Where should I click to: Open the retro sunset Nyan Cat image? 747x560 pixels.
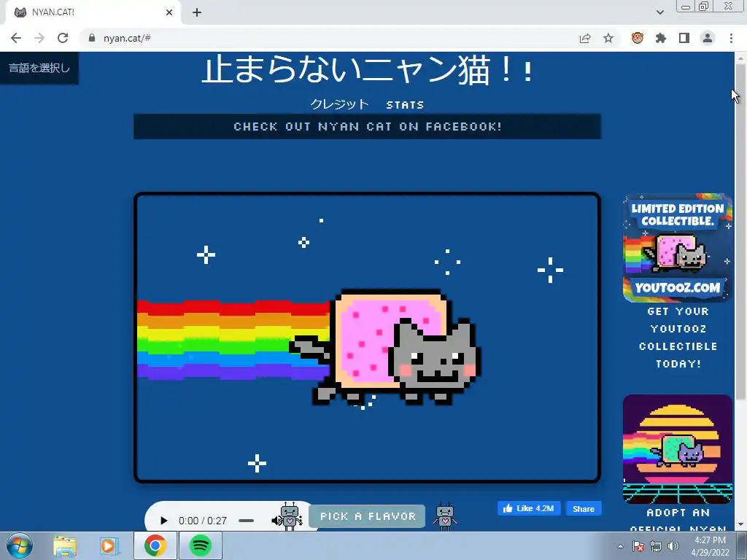(x=678, y=448)
